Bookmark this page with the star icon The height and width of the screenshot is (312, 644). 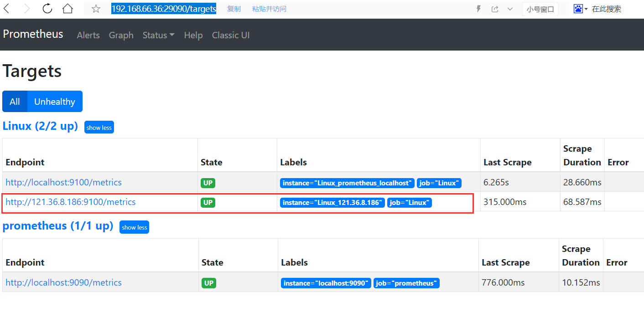point(96,9)
